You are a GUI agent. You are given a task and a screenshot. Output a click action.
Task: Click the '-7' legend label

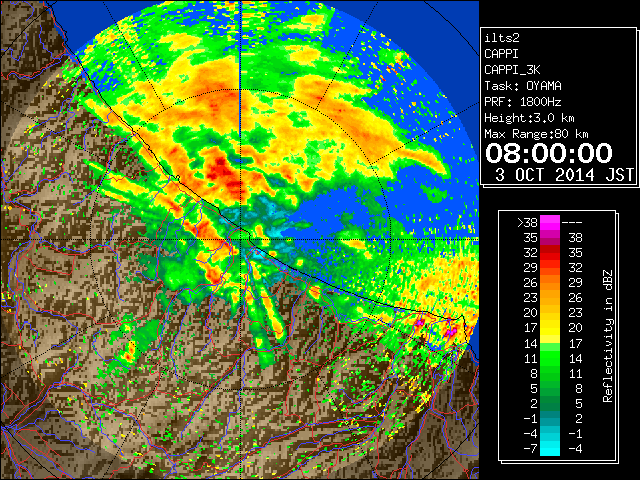[x=531, y=449]
